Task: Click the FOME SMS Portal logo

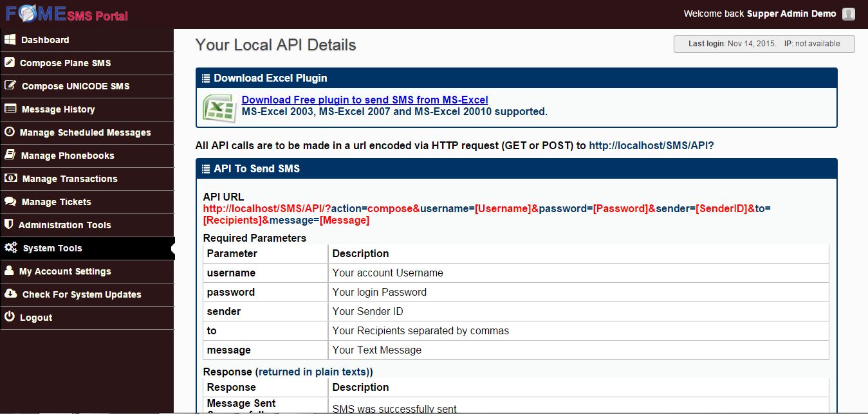Action: [67, 14]
